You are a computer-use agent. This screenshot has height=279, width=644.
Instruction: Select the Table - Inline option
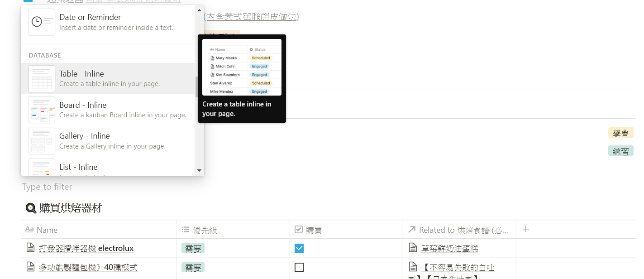point(108,78)
